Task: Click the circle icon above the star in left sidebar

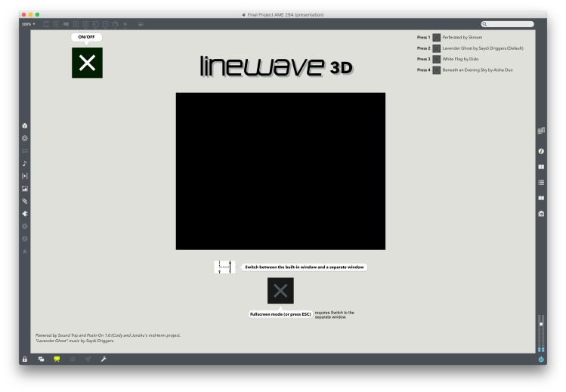Action: click(24, 239)
